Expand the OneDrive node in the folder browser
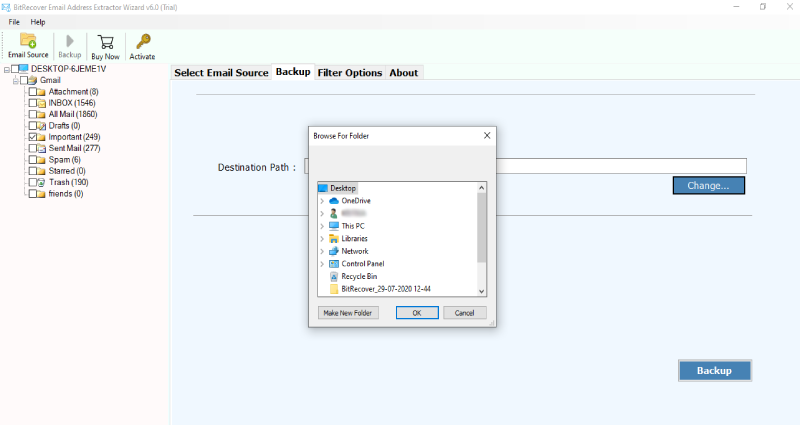This screenshot has width=800, height=425. 322,201
